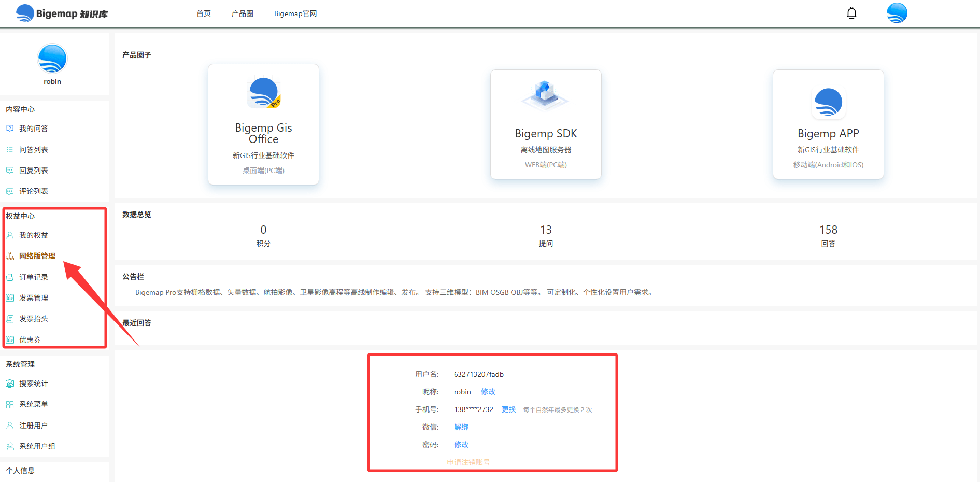Open 发票管理 in the sidebar
The image size is (980, 482).
click(34, 298)
